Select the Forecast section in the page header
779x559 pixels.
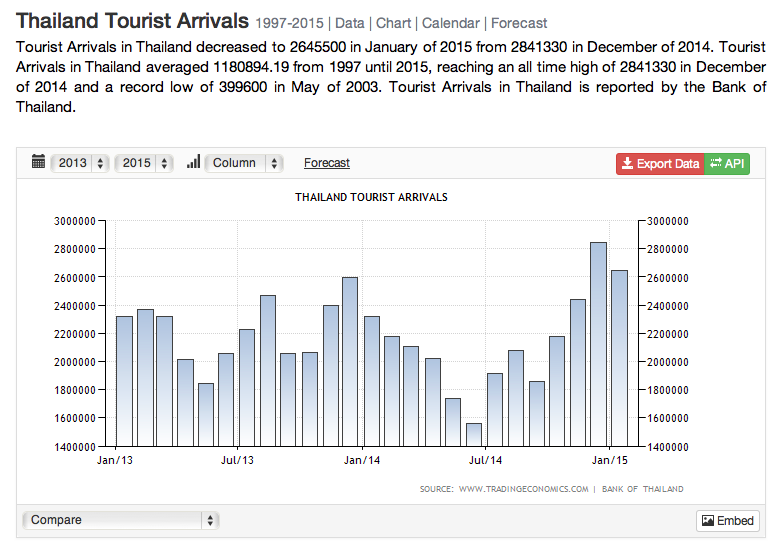[x=519, y=23]
